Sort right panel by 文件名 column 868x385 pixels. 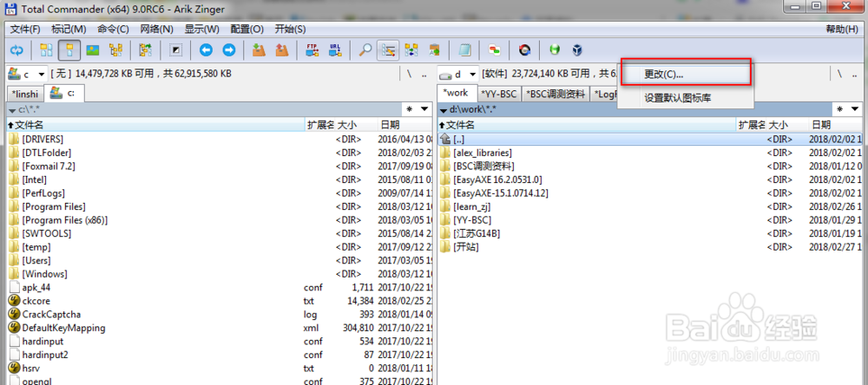(x=587, y=125)
